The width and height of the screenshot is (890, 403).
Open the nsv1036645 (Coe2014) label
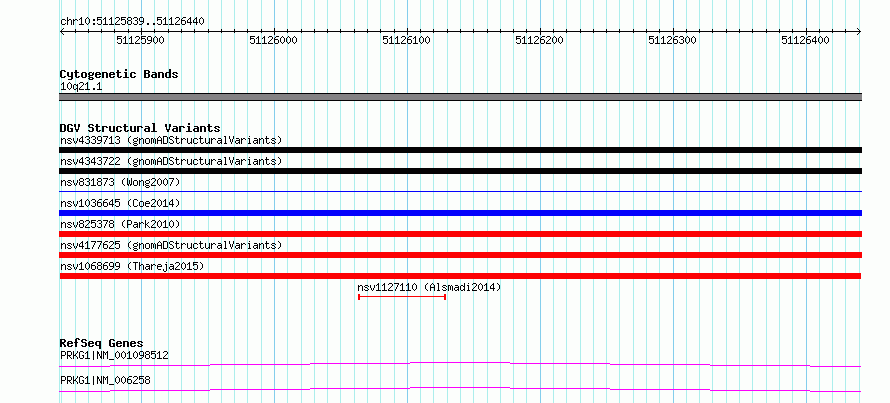120,203
